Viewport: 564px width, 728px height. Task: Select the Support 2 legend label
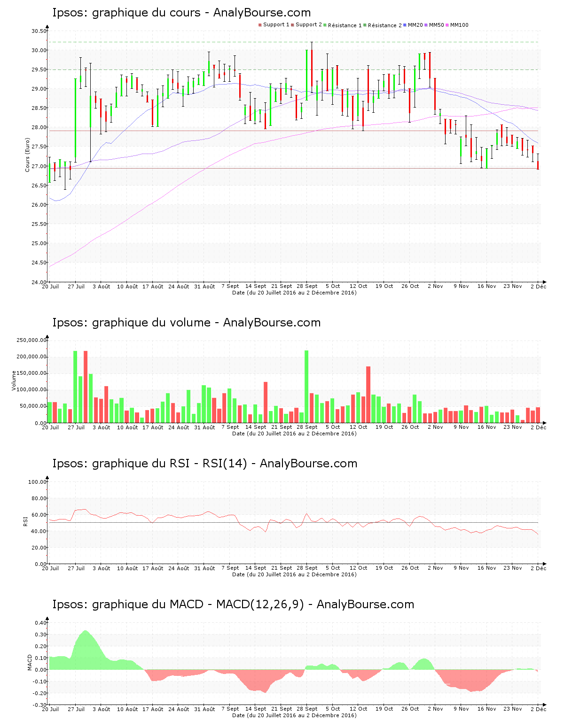(x=308, y=25)
